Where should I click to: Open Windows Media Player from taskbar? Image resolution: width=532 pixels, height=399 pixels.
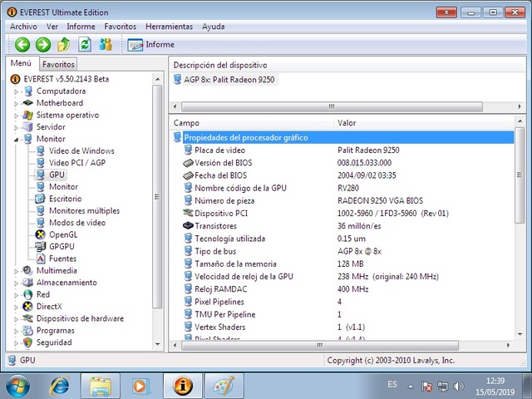click(x=140, y=386)
